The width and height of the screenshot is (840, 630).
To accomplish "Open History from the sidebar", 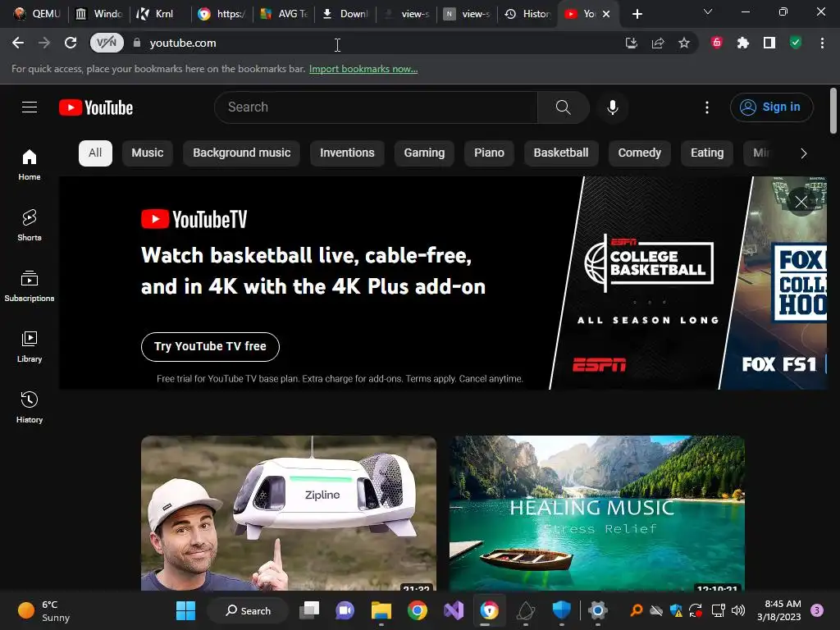I will pyautogui.click(x=30, y=407).
